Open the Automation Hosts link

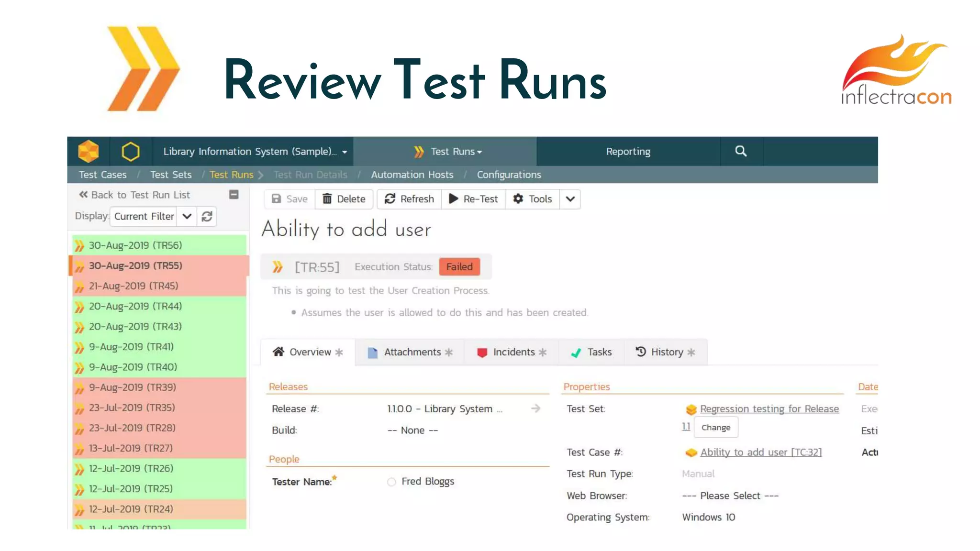412,175
